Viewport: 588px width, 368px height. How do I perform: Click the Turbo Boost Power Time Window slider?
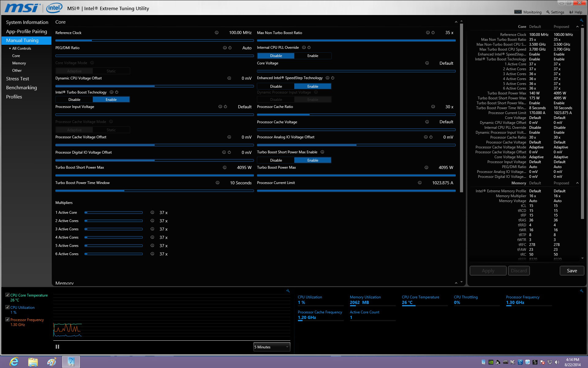(x=154, y=190)
